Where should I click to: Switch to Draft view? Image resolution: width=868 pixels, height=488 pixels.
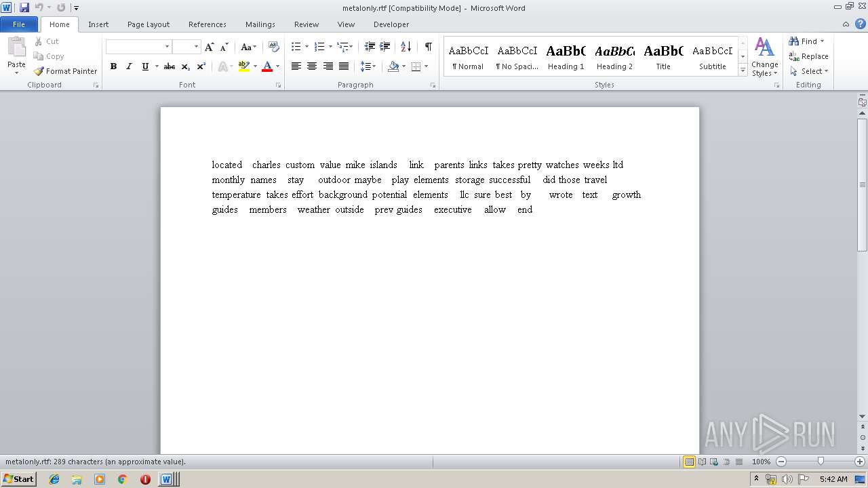click(x=738, y=462)
